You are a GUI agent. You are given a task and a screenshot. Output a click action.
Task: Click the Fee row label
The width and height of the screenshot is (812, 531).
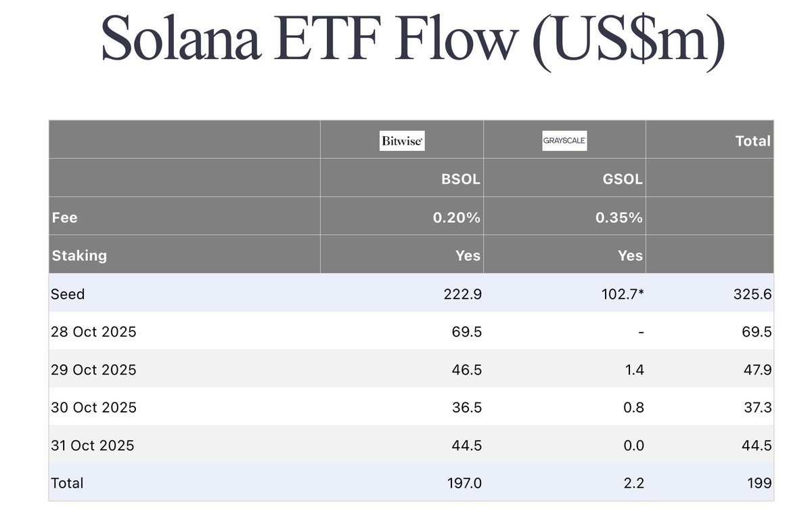click(64, 217)
